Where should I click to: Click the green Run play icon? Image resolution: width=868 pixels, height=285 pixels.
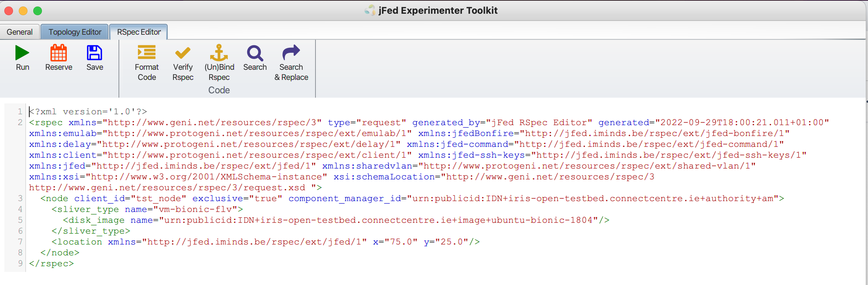(22, 53)
